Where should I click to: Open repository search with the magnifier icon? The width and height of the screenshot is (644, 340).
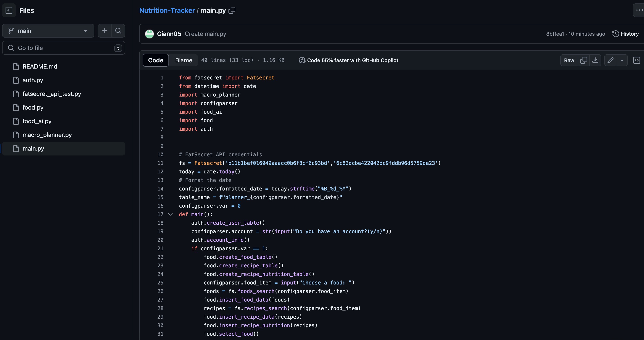(x=118, y=31)
